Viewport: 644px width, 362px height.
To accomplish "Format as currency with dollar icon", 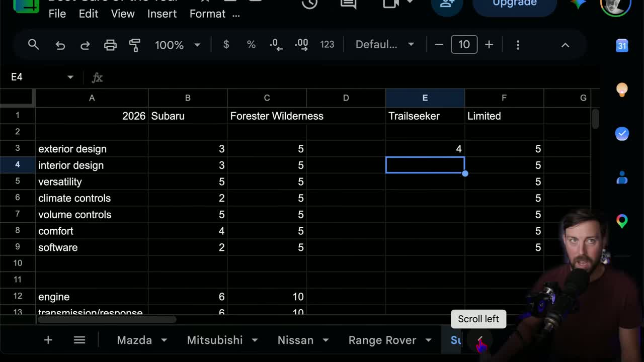I will [226, 45].
